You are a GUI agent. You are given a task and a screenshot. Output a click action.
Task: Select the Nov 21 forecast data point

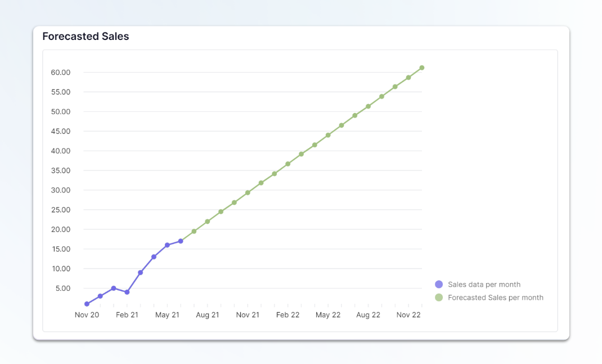(248, 193)
